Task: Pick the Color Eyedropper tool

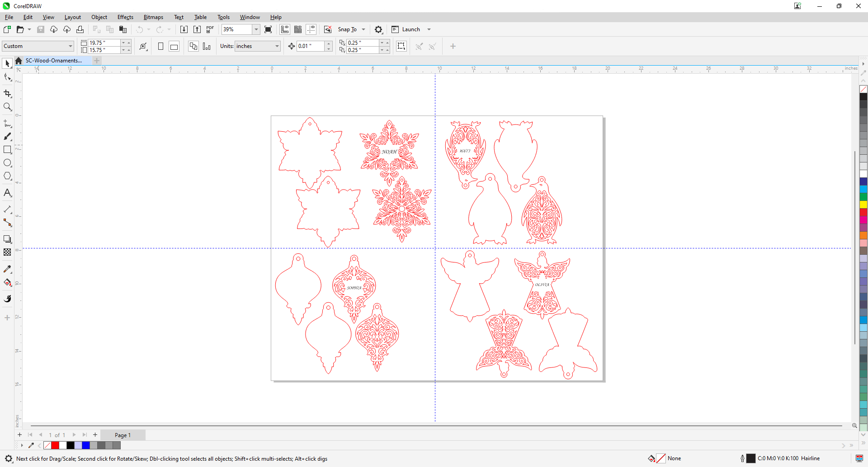Action: click(7, 269)
